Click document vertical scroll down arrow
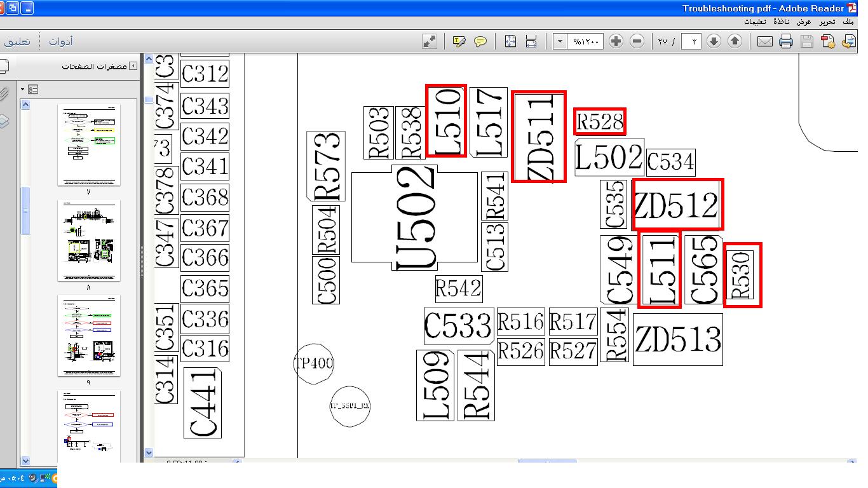The image size is (868, 488). [149, 453]
